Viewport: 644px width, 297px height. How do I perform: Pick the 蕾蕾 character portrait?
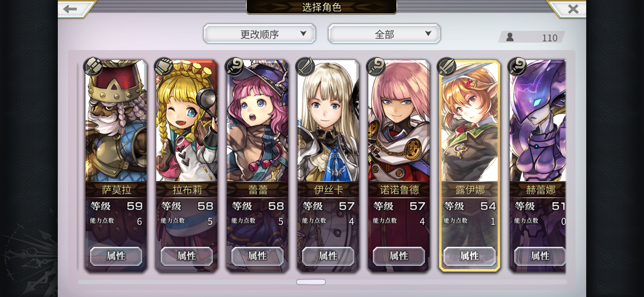(258, 121)
